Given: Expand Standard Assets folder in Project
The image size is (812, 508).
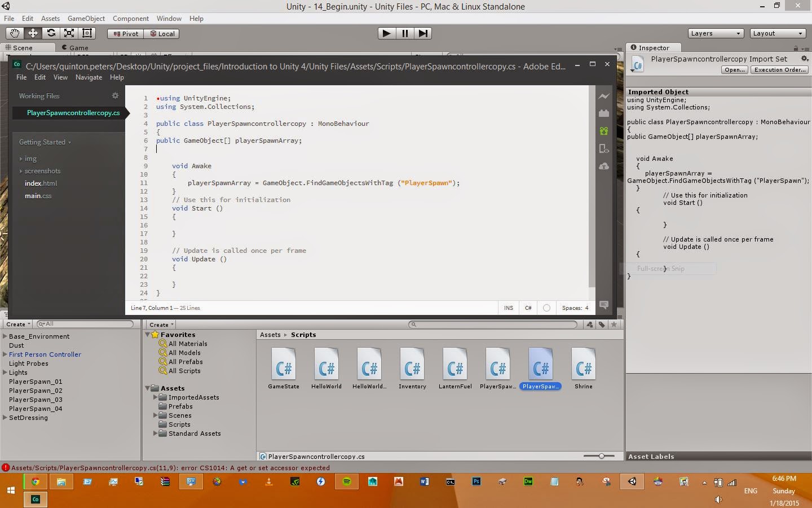Looking at the screenshot, I should point(155,433).
